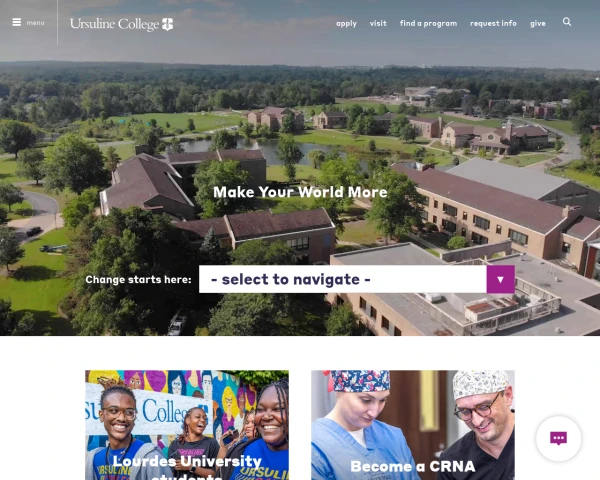Open the hamburger menu icon
Screen dimensions: 600x480
[16, 22]
